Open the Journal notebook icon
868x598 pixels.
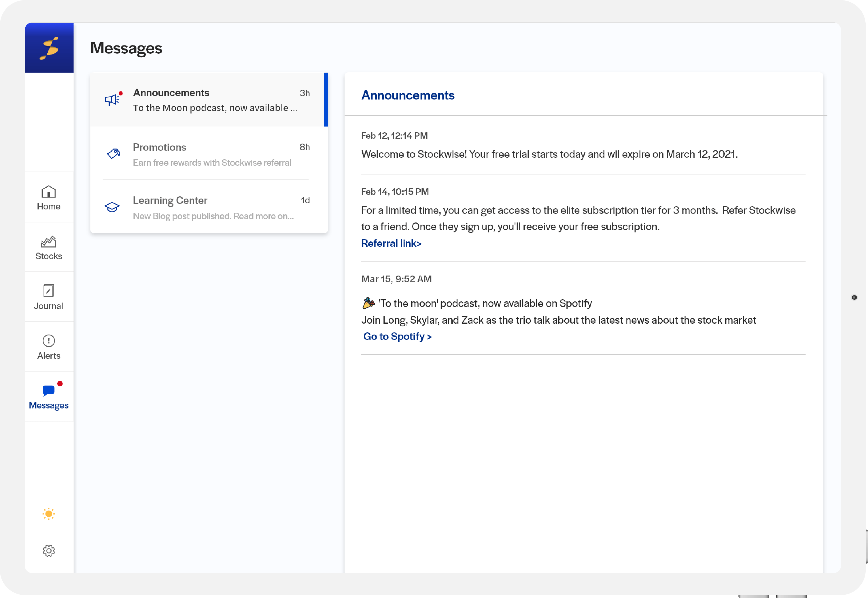[x=49, y=291]
